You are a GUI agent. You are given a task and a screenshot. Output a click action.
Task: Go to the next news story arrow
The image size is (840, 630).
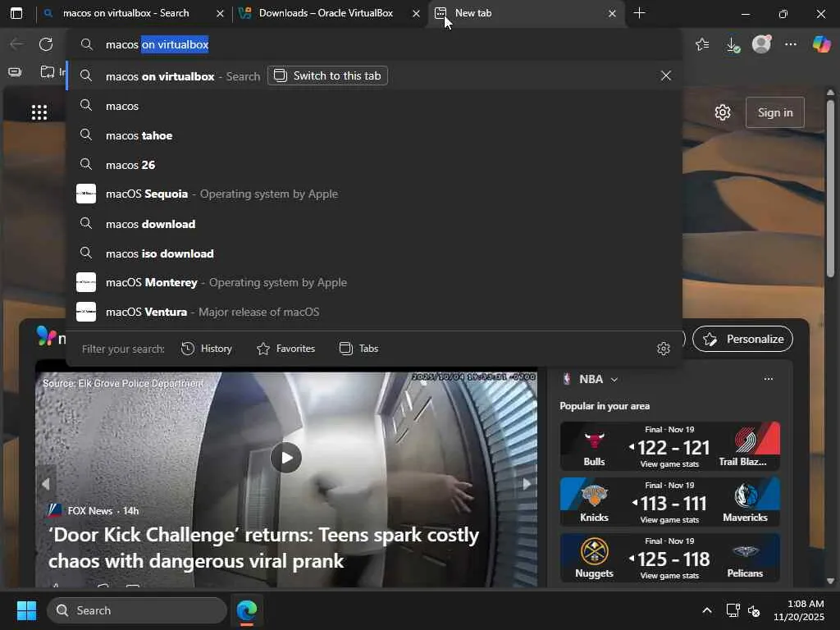[x=527, y=484]
